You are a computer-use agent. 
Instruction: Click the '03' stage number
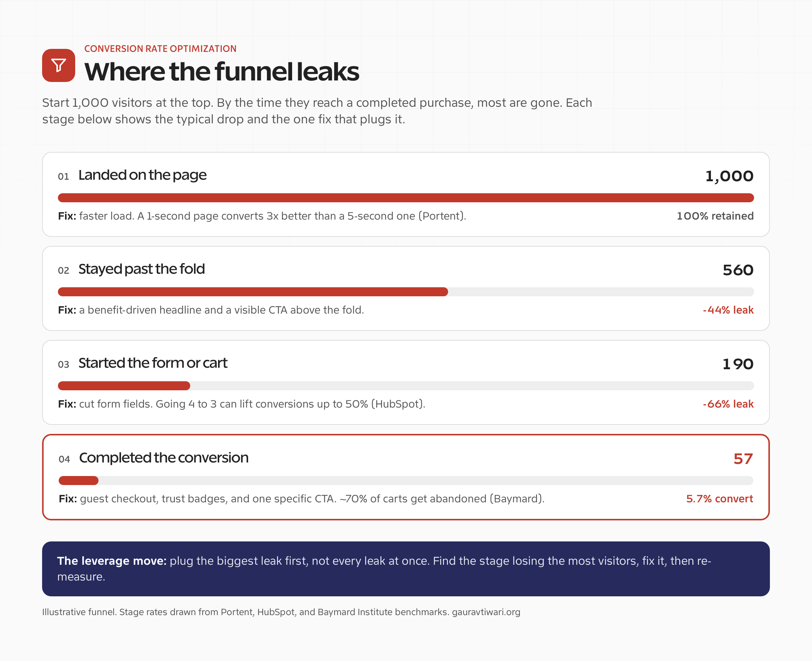click(64, 365)
